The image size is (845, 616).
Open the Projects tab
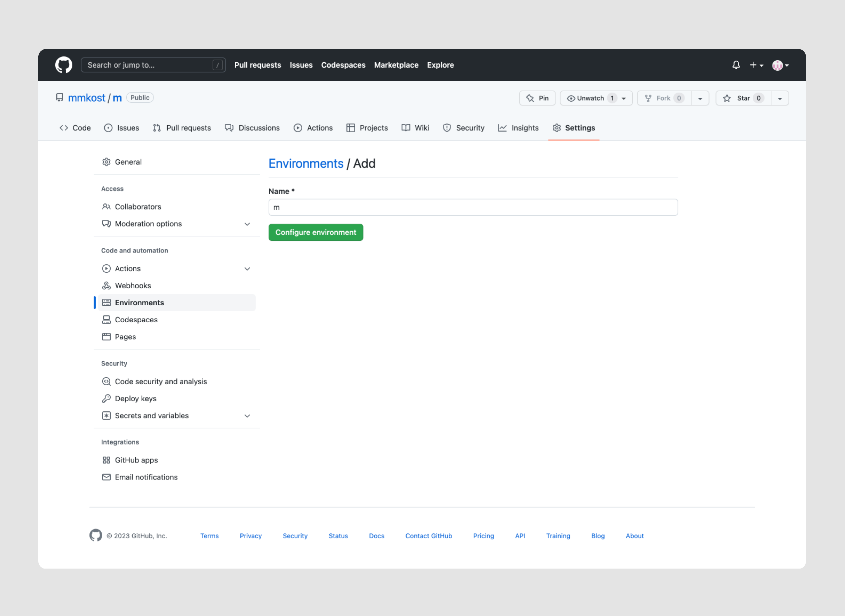(367, 128)
